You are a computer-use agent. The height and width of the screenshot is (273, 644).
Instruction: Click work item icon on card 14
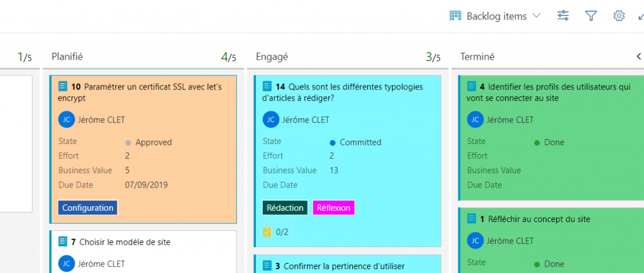coord(267,86)
